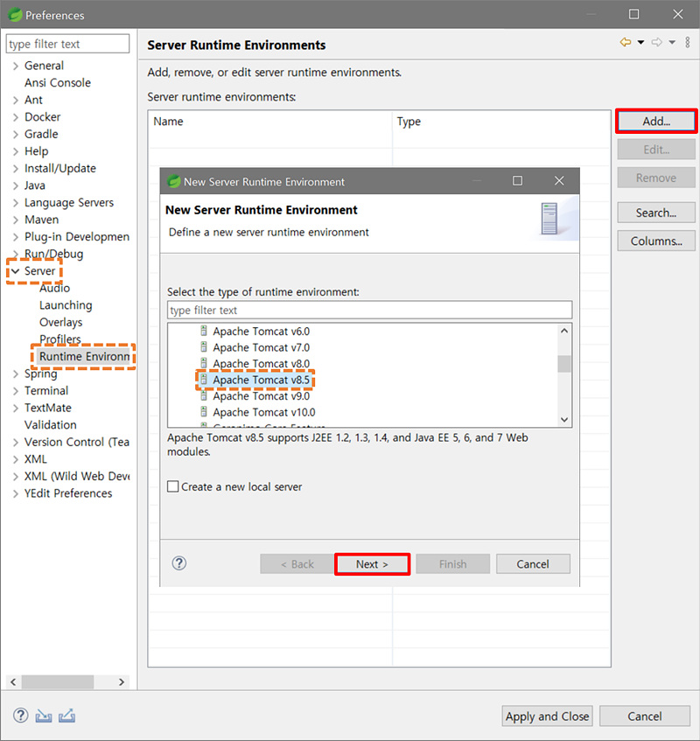The width and height of the screenshot is (700, 741).
Task: Click the Apache Tomcat v7.0 server icon
Action: [204, 346]
